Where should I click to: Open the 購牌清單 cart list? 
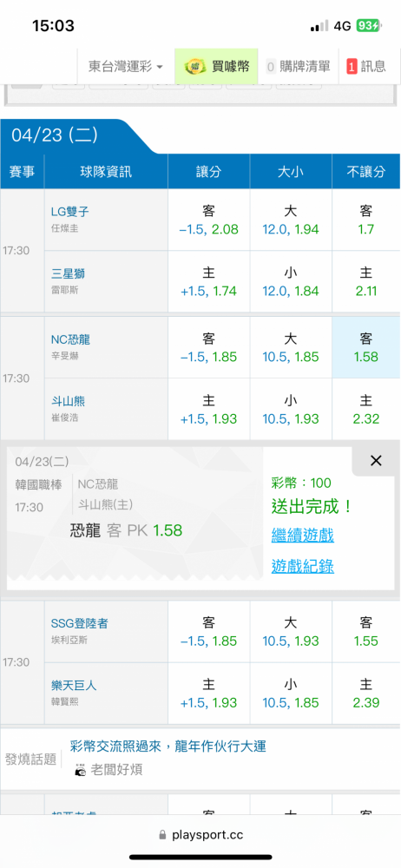tap(298, 67)
